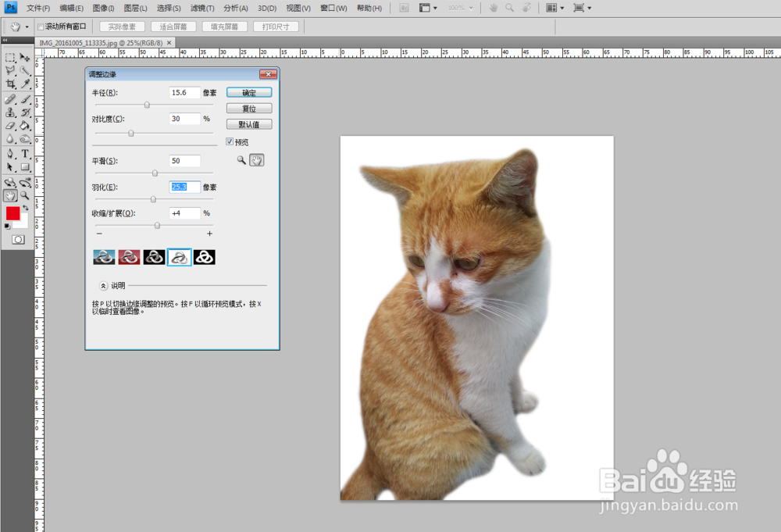
Task: Collapse the 说明 description section
Action: (x=103, y=286)
